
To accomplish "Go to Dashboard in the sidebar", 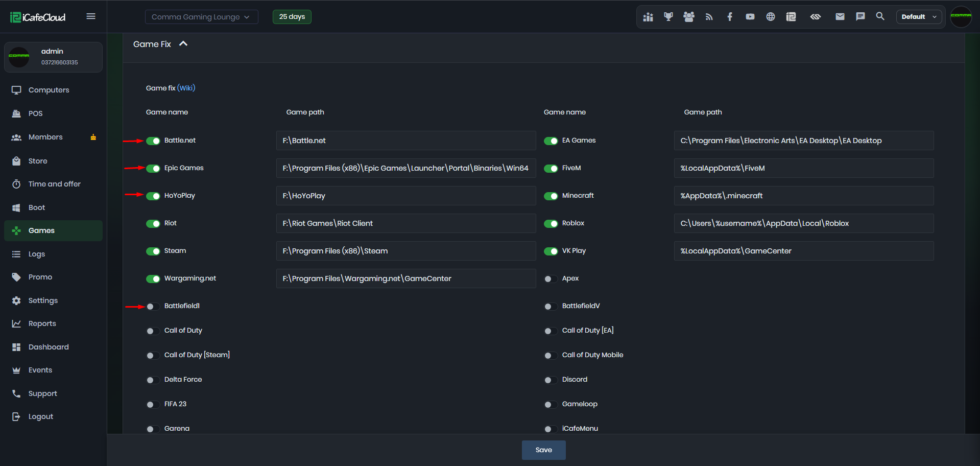I will [53, 347].
